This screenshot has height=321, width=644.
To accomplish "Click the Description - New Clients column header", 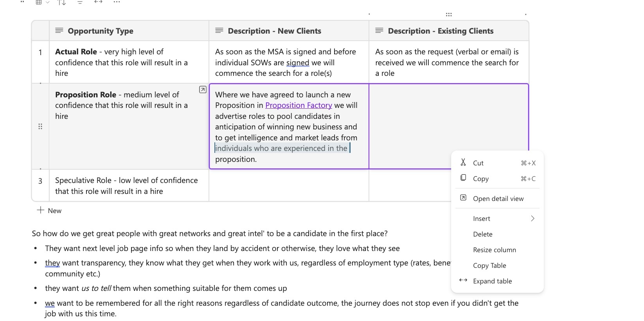I will (274, 31).
